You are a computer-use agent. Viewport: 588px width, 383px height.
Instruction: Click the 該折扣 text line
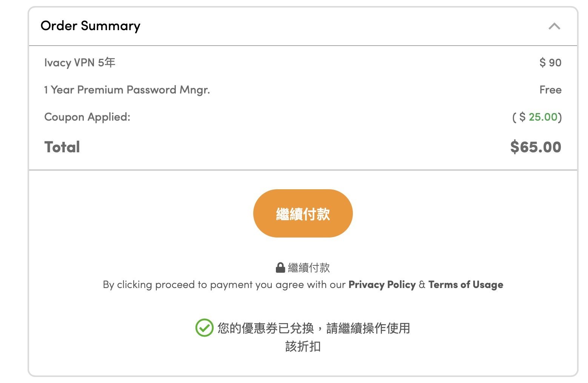point(303,346)
